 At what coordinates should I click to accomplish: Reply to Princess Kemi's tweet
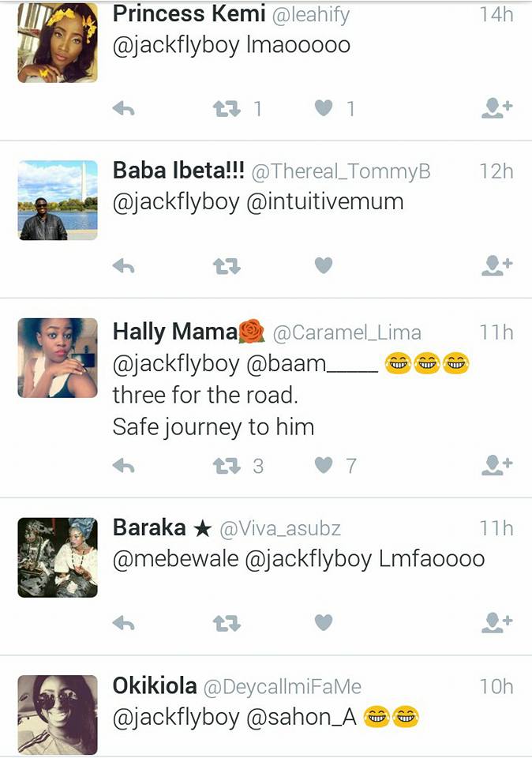[x=123, y=109]
